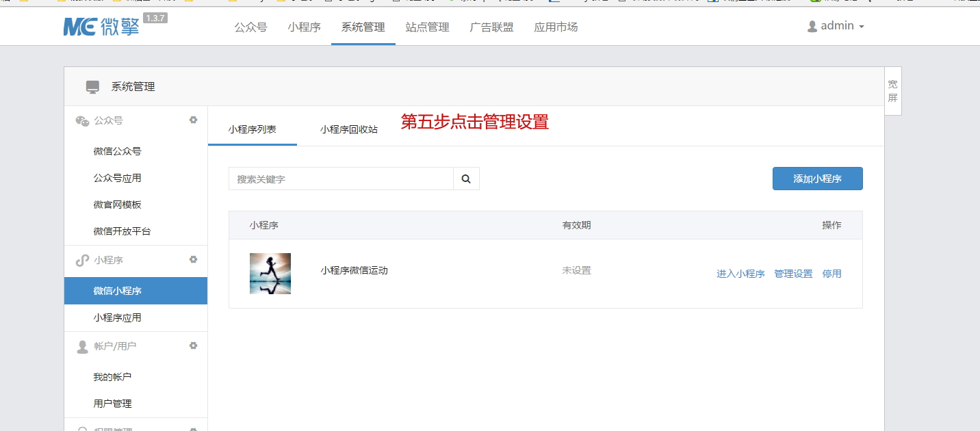Switch to 小程序回收站 tab

coord(348,129)
